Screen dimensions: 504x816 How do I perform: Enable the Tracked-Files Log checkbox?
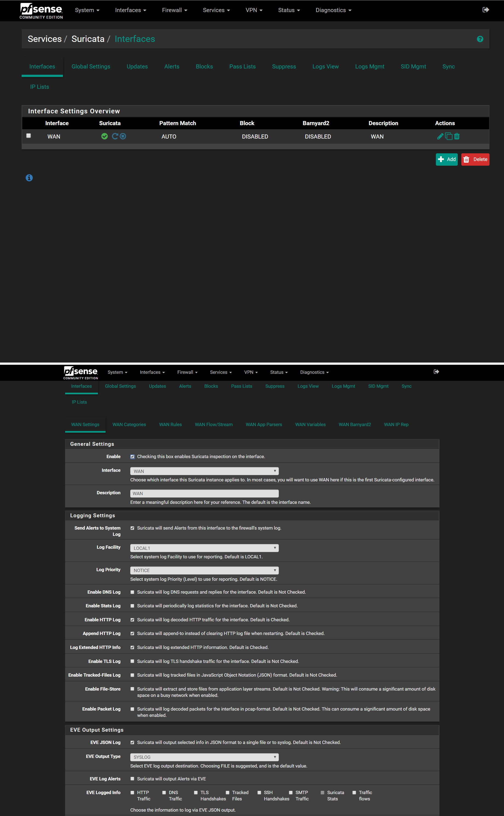coord(132,675)
